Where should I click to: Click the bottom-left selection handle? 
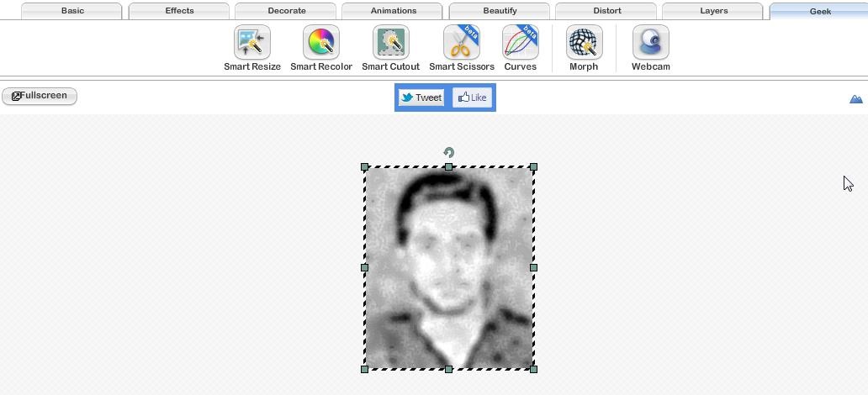tap(364, 369)
